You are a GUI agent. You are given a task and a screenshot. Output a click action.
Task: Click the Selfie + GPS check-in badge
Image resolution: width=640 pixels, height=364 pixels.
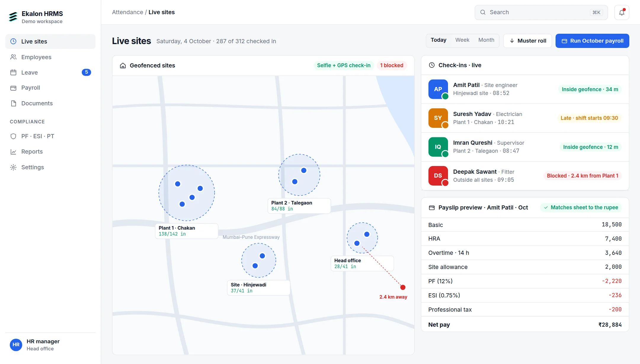[x=344, y=65]
